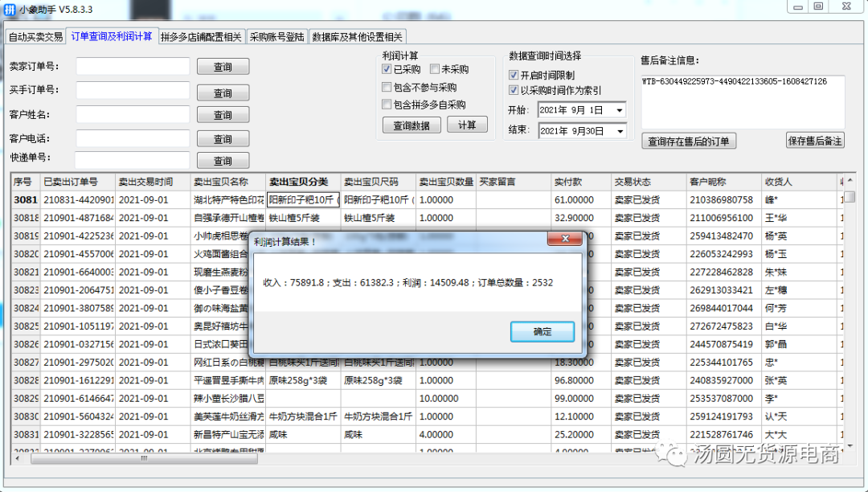
Task: Switch to the 采购账号登陆 tab
Action: (x=276, y=36)
